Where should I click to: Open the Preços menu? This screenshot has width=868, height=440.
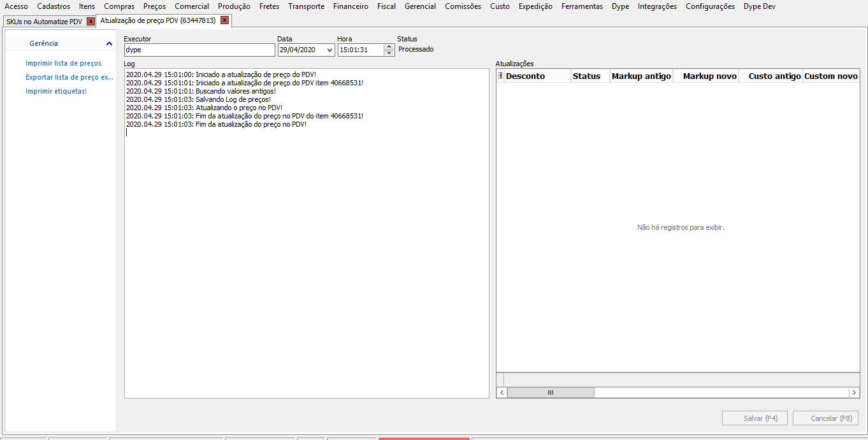(x=155, y=6)
